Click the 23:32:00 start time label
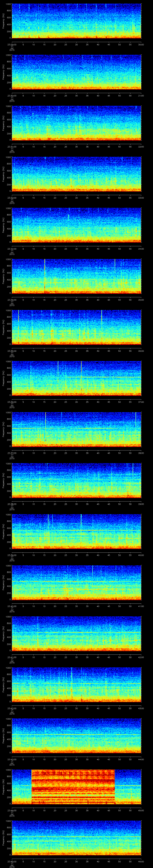The width and height of the screenshot is (153, 868). click(12, 197)
